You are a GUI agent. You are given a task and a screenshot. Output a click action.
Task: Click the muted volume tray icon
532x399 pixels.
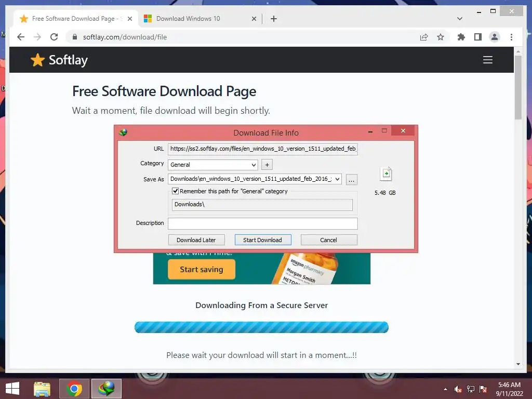[458, 389]
